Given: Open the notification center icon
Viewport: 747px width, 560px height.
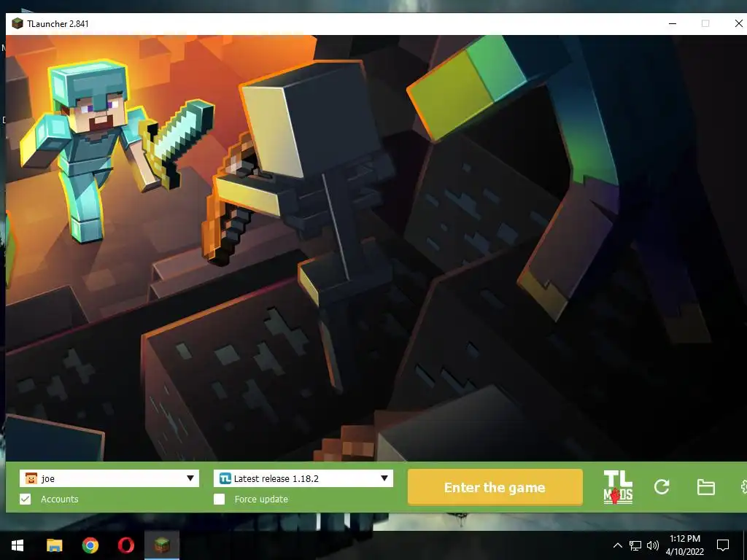Looking at the screenshot, I should (723, 545).
